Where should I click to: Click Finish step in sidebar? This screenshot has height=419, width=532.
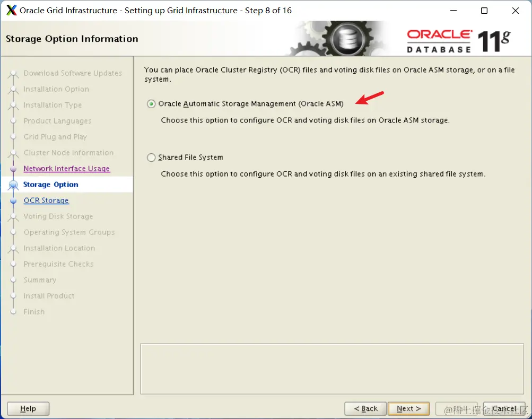[34, 312]
